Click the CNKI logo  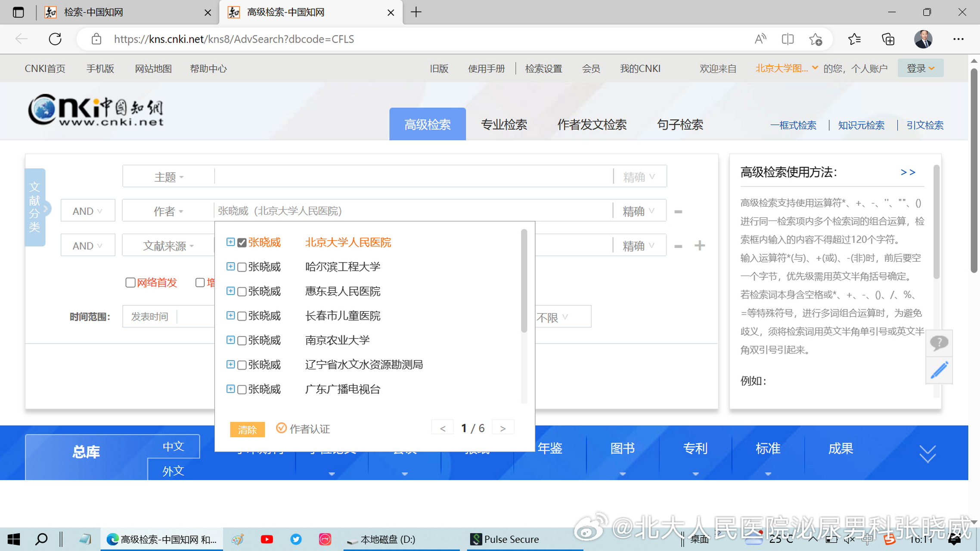96,110
